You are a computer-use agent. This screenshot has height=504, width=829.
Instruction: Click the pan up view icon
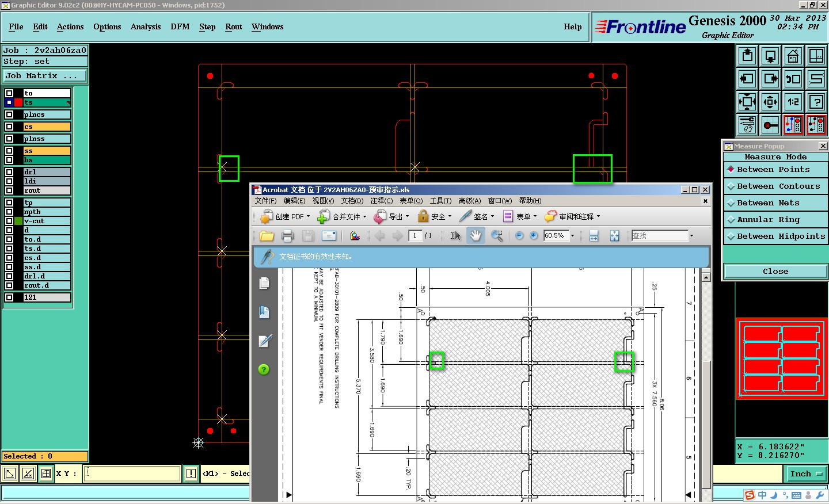click(747, 56)
